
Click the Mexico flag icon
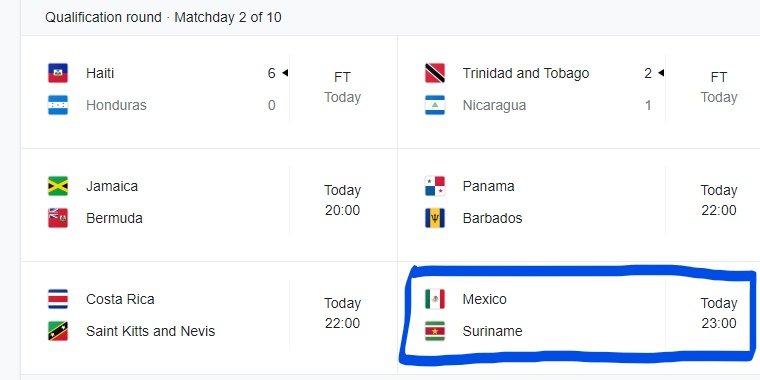[x=435, y=299]
